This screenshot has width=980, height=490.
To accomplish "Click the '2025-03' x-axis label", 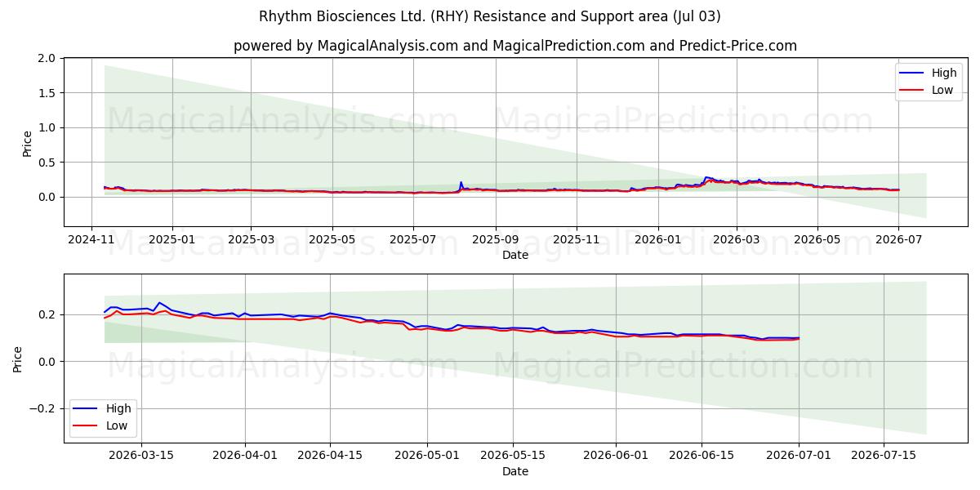I will click(x=250, y=239).
